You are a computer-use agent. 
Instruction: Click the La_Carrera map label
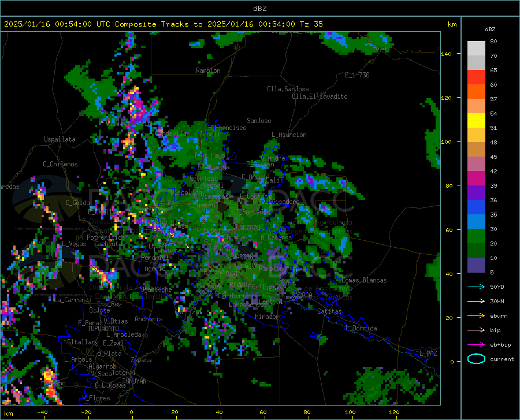point(71,300)
